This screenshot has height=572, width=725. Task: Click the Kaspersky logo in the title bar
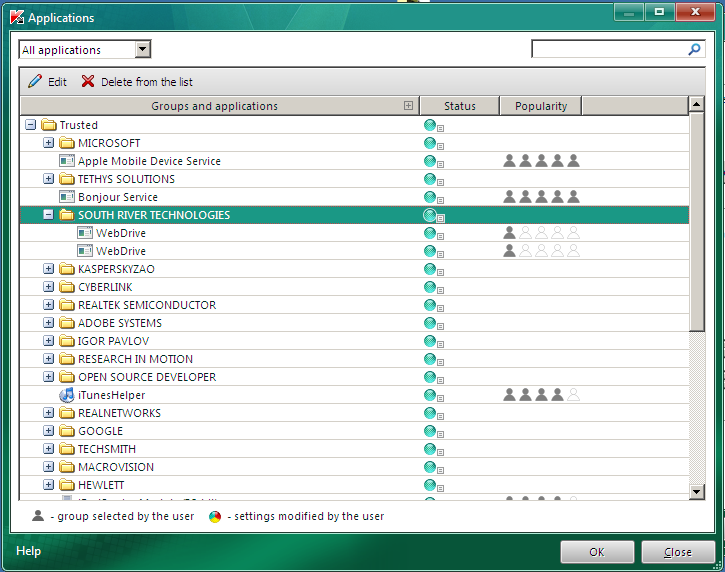tap(15, 17)
